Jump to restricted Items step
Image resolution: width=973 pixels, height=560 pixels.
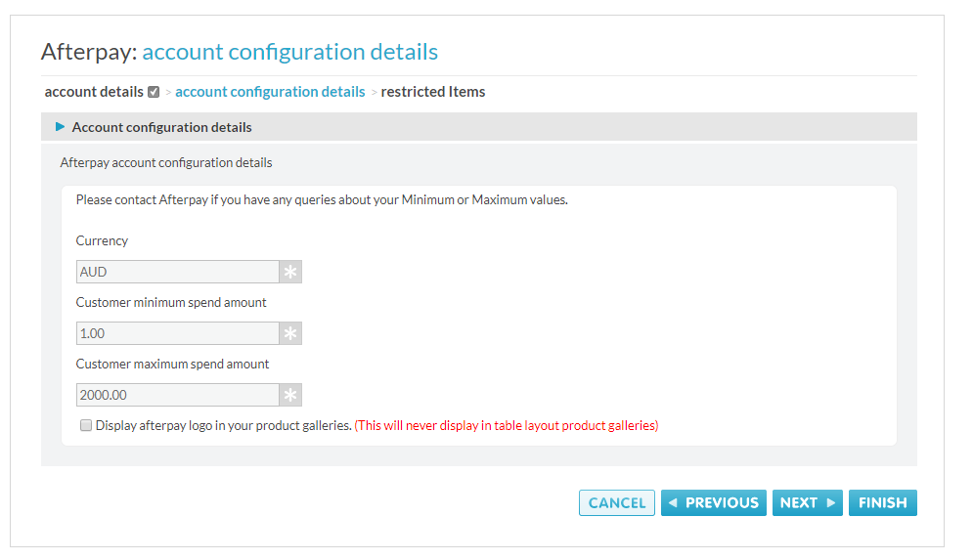pyautogui.click(x=433, y=92)
